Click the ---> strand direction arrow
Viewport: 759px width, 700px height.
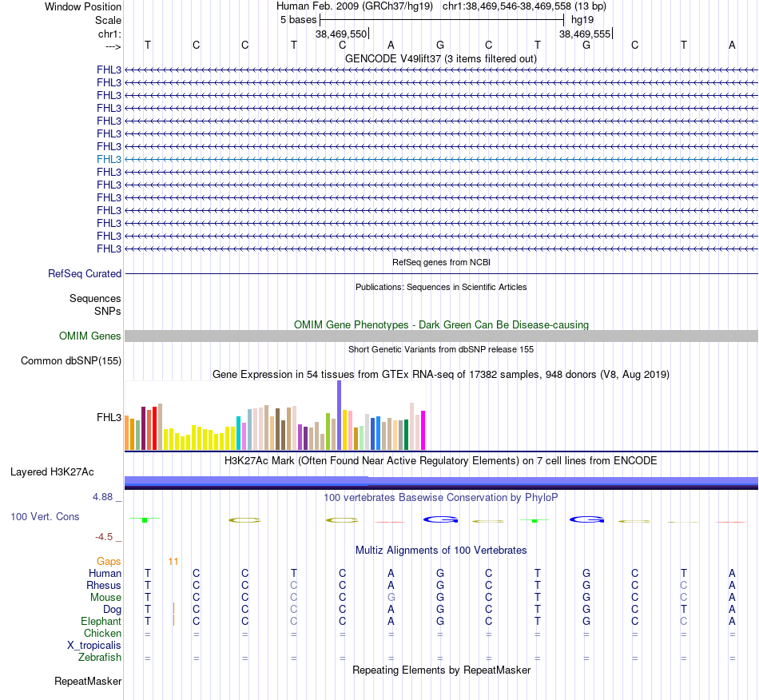(113, 46)
